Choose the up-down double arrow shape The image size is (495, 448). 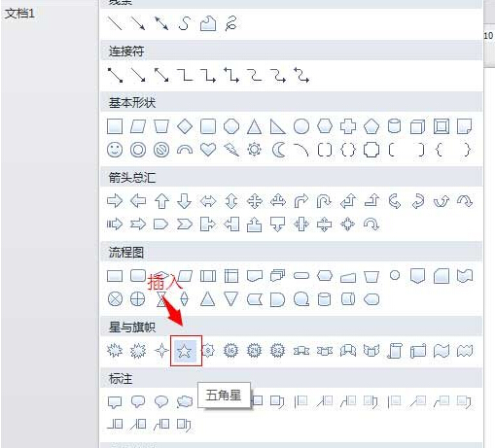[x=231, y=201]
